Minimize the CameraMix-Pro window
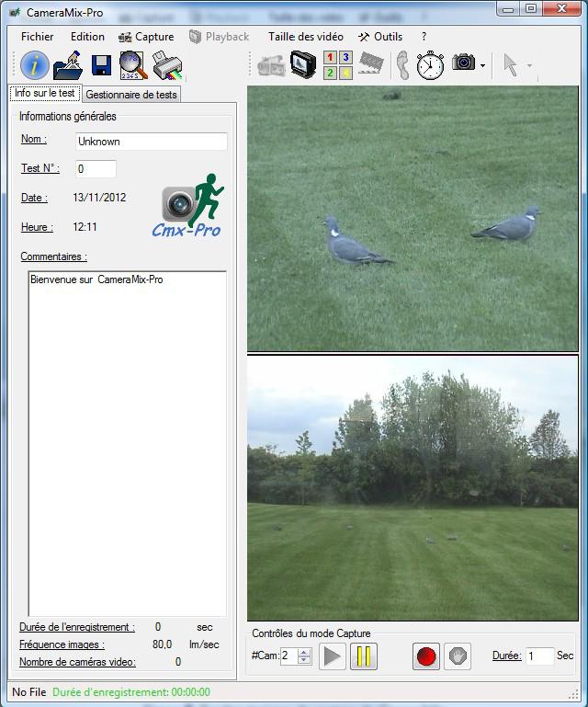The image size is (588, 707). [508, 9]
